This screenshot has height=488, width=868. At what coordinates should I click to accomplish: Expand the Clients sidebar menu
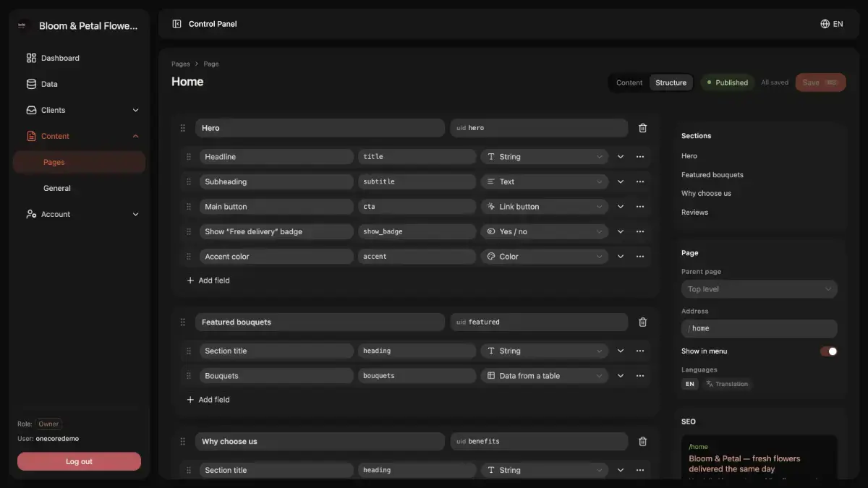click(135, 110)
